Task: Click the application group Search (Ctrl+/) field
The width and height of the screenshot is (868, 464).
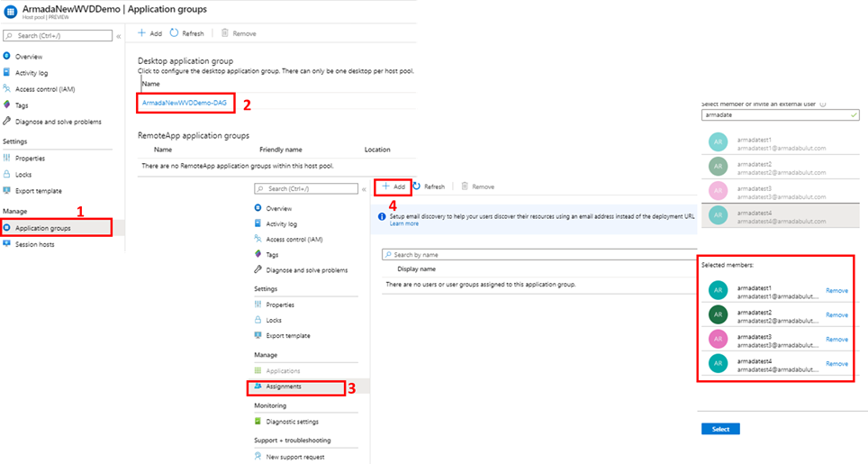Action: click(x=306, y=189)
